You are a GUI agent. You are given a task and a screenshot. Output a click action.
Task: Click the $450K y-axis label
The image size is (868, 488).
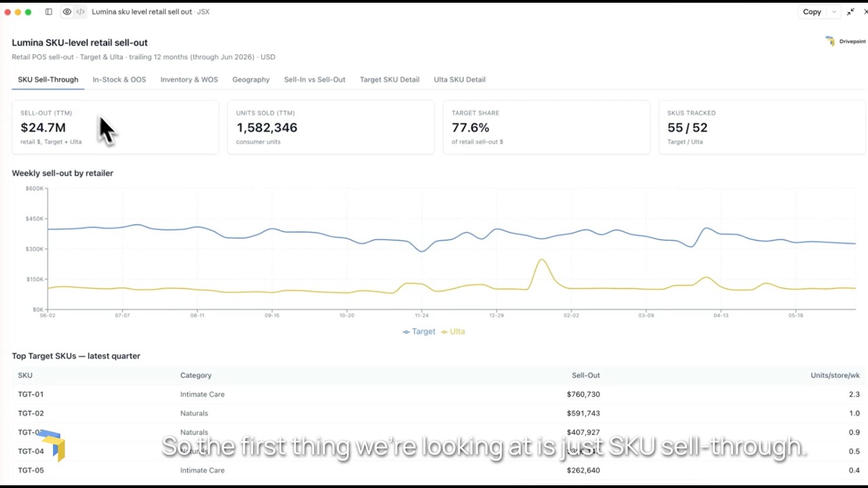[35, 218]
